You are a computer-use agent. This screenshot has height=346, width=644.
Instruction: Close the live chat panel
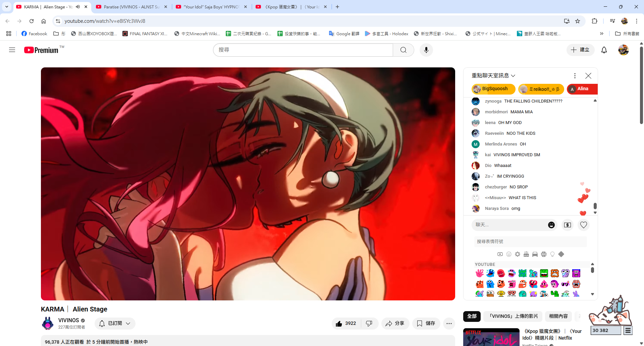point(588,76)
